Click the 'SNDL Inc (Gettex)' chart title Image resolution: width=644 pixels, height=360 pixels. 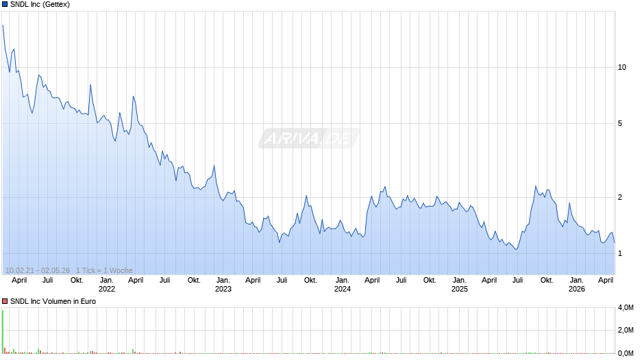(40, 5)
